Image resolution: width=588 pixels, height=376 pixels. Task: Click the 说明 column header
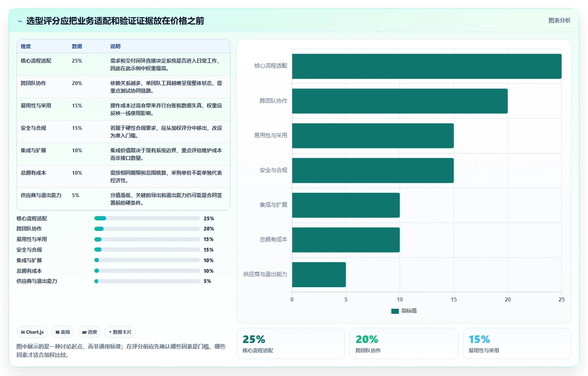click(115, 47)
